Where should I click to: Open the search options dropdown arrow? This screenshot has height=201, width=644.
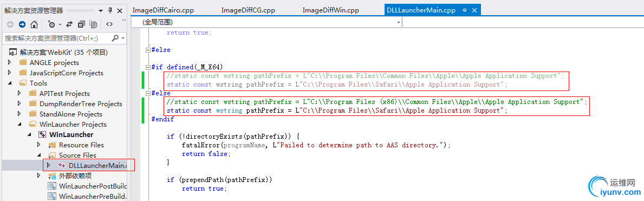pyautogui.click(x=123, y=38)
